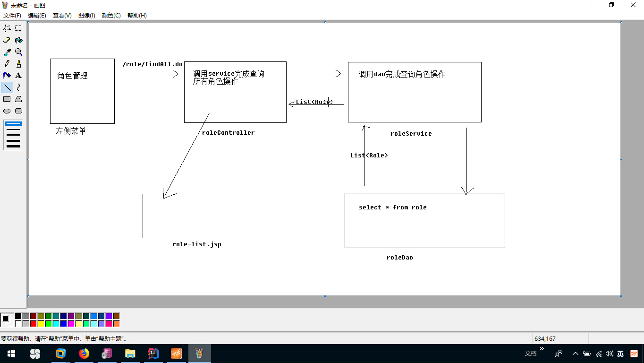Image resolution: width=644 pixels, height=363 pixels.
Task: Choose the Rectangle shape tool
Action: click(x=7, y=99)
